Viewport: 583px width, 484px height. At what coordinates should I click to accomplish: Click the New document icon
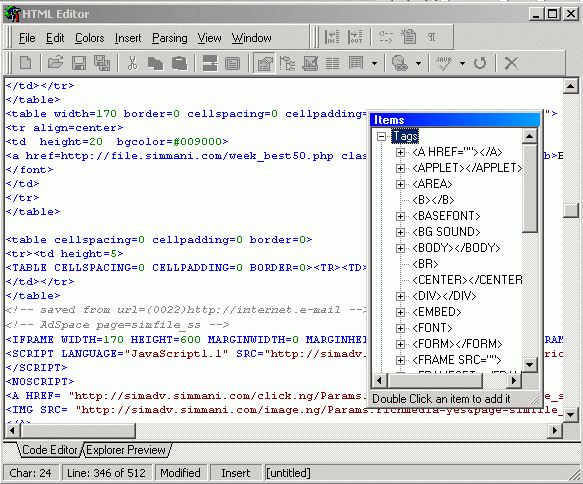(x=25, y=63)
